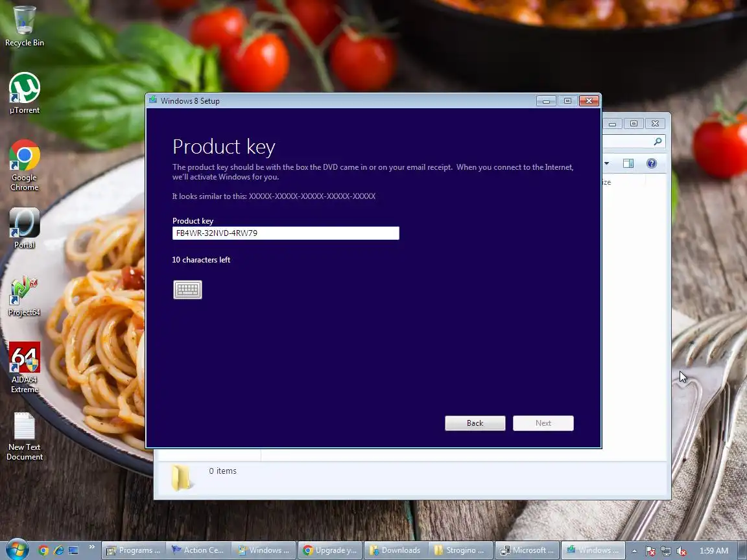Switch to the Programs taskbar button
The width and height of the screenshot is (747, 560).
(134, 550)
